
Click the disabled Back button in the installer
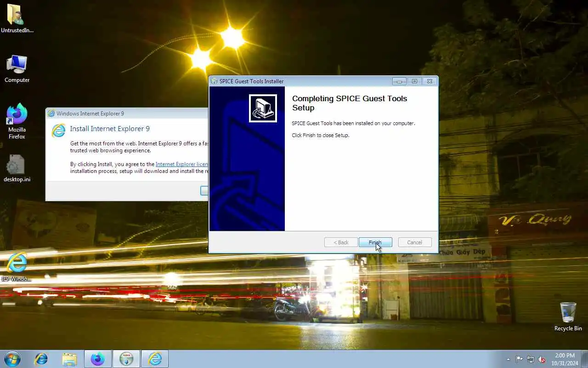[x=341, y=242]
